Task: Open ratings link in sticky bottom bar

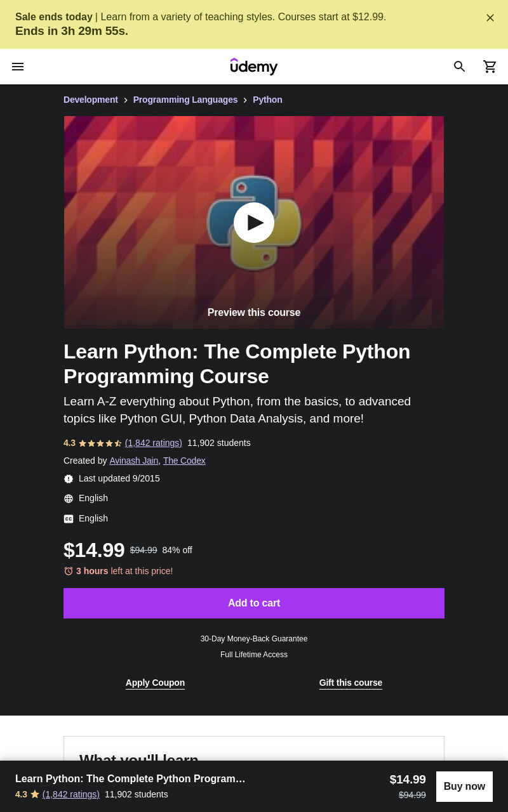Action: coord(71,794)
